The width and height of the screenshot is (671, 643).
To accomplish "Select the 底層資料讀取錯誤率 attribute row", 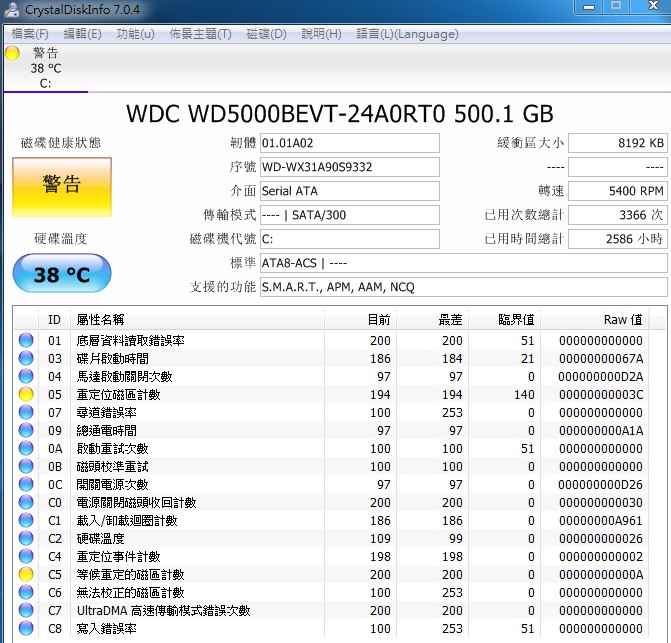I will 332,341.
